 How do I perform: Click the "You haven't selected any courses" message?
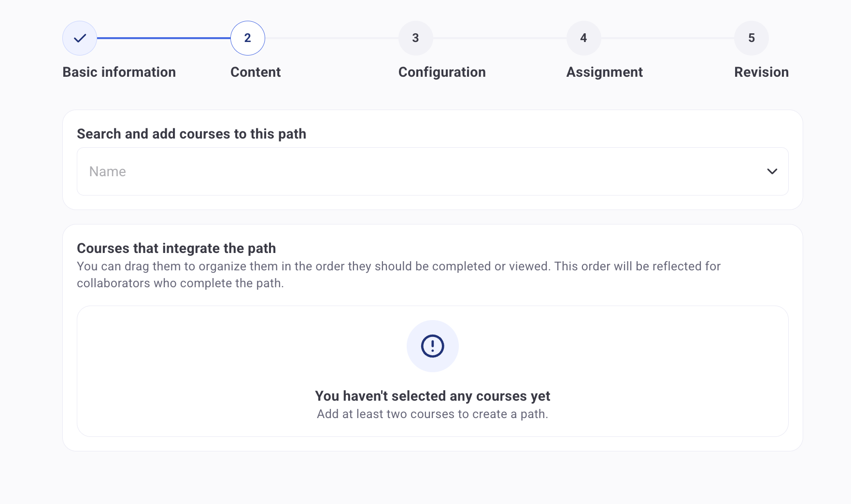[x=432, y=396]
